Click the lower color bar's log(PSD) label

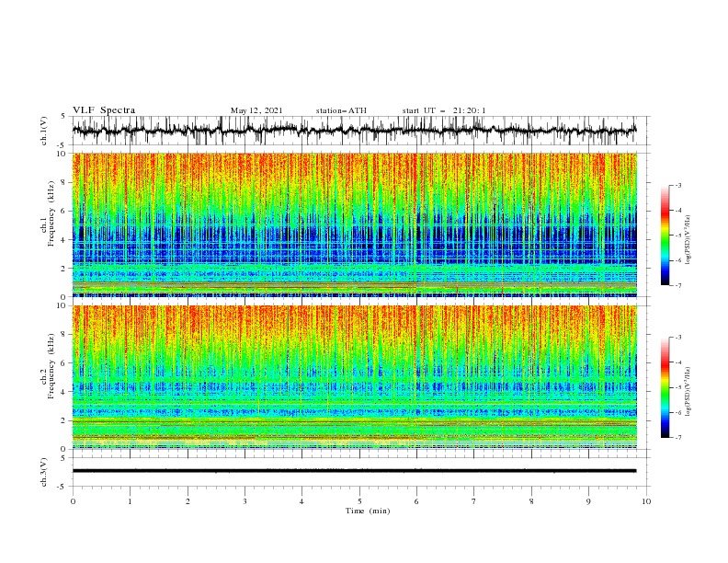pos(688,392)
